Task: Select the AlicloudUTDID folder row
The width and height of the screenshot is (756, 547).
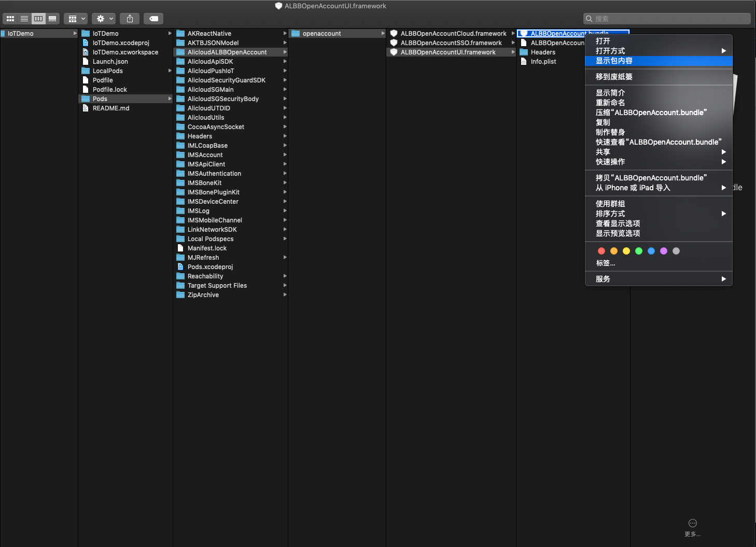Action: click(230, 108)
